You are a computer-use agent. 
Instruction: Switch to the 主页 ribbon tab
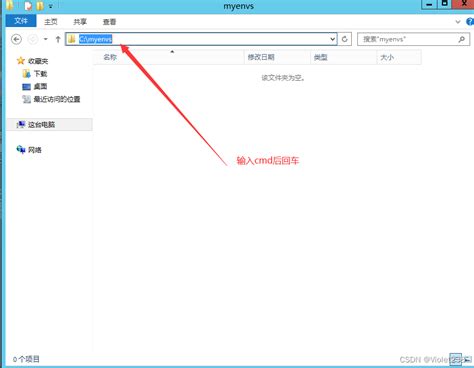[51, 22]
